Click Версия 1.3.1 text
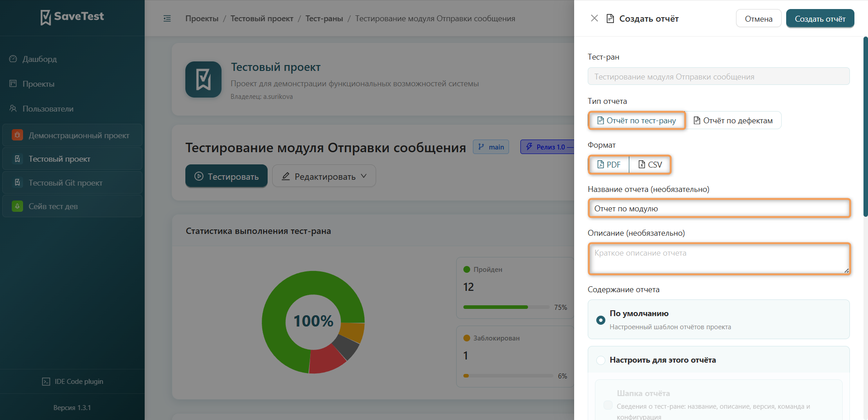This screenshot has height=420, width=868. pyautogui.click(x=72, y=408)
